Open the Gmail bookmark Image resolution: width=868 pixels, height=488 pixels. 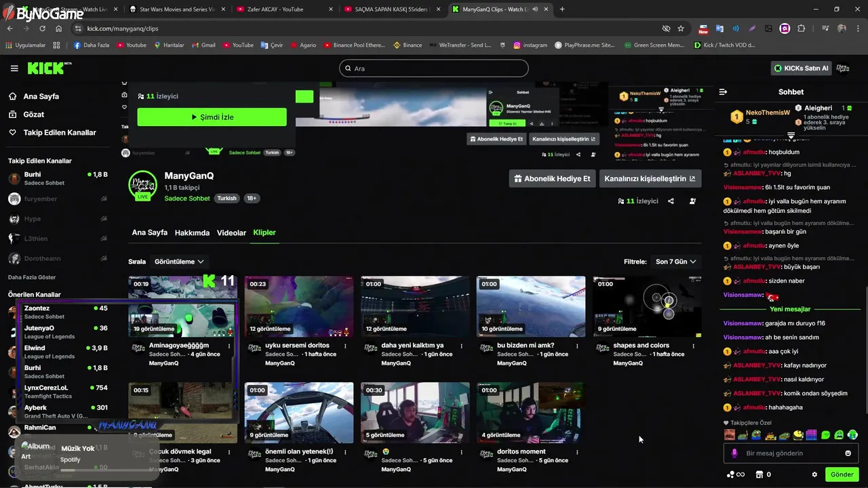[x=203, y=45]
